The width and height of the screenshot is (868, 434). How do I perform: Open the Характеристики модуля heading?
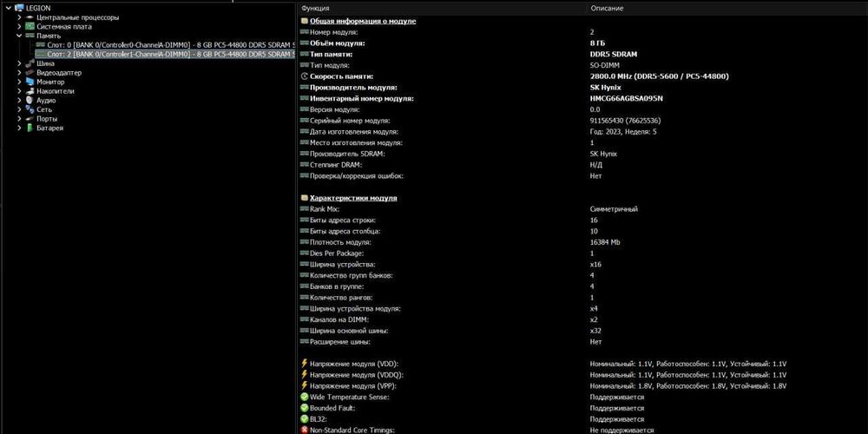(x=353, y=198)
